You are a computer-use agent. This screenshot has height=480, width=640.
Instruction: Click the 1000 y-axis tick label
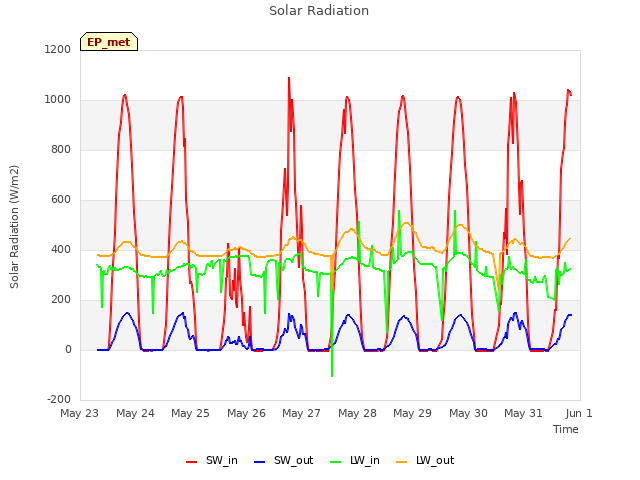58,100
